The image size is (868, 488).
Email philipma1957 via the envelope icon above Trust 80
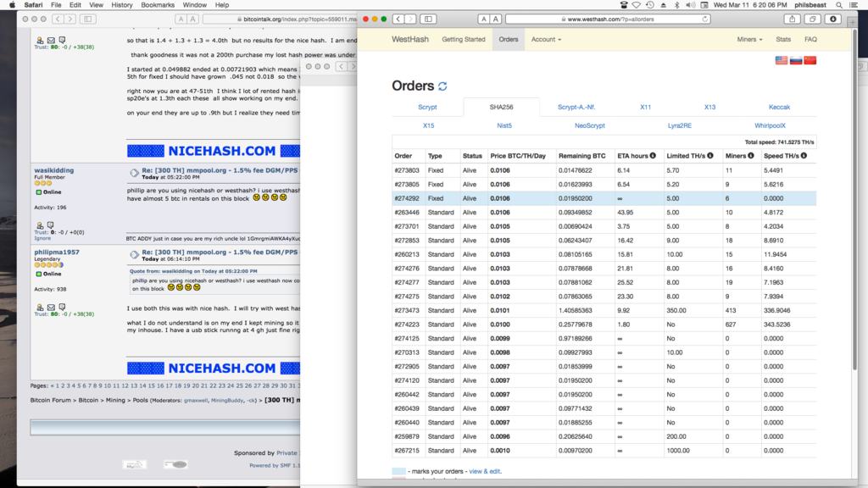pyautogui.click(x=51, y=307)
